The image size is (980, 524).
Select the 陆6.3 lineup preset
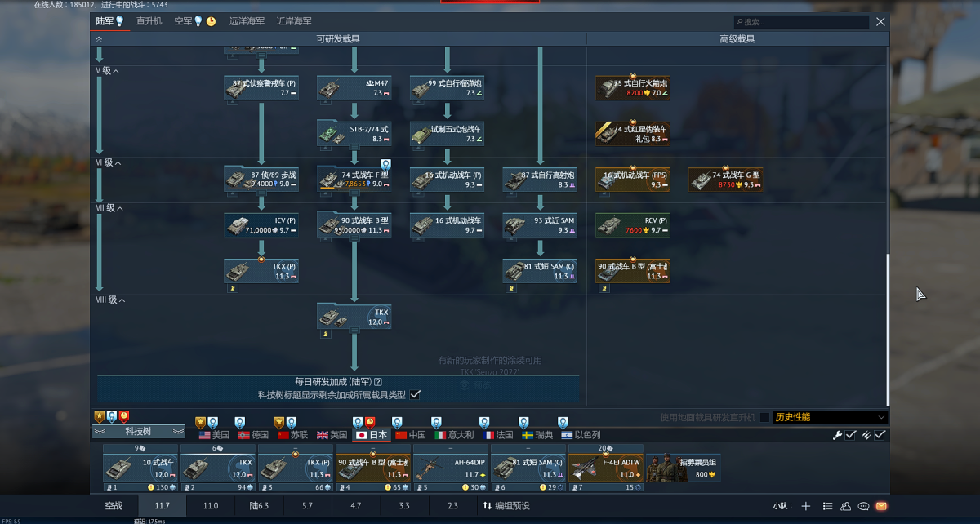[258, 506]
